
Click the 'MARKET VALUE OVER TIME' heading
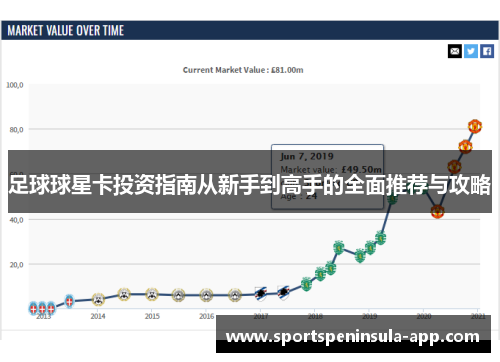click(66, 31)
